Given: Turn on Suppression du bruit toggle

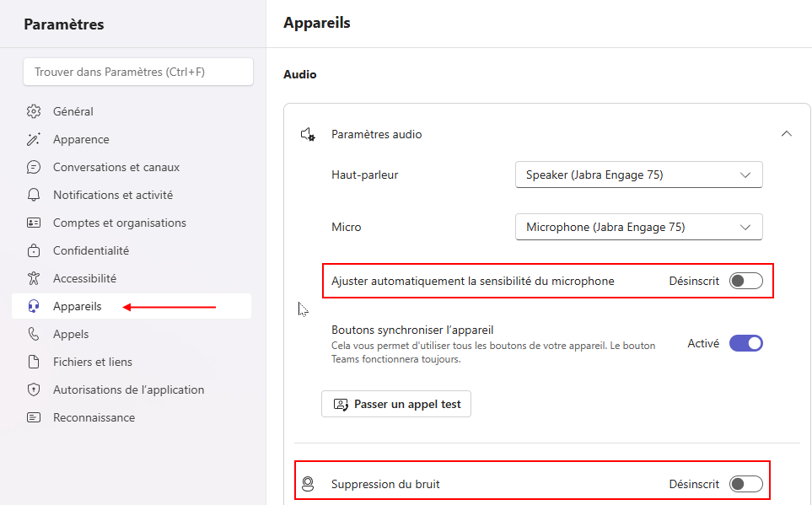Looking at the screenshot, I should 745,484.
